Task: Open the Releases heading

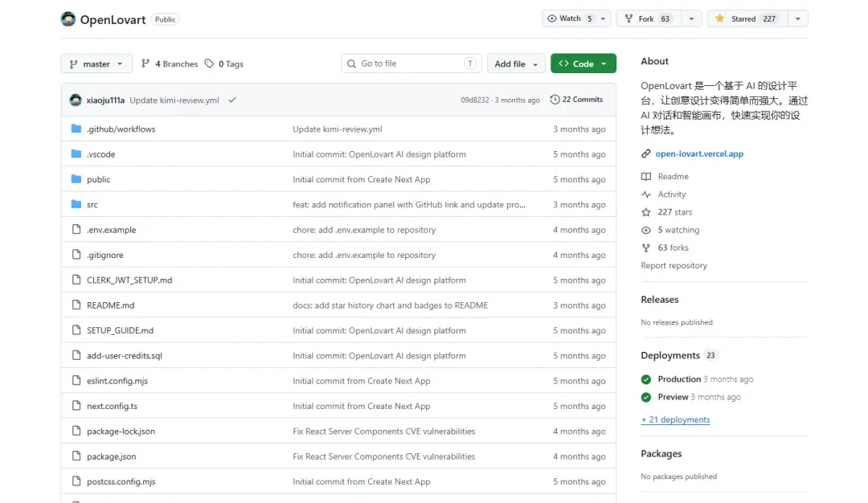Action: 659,300
